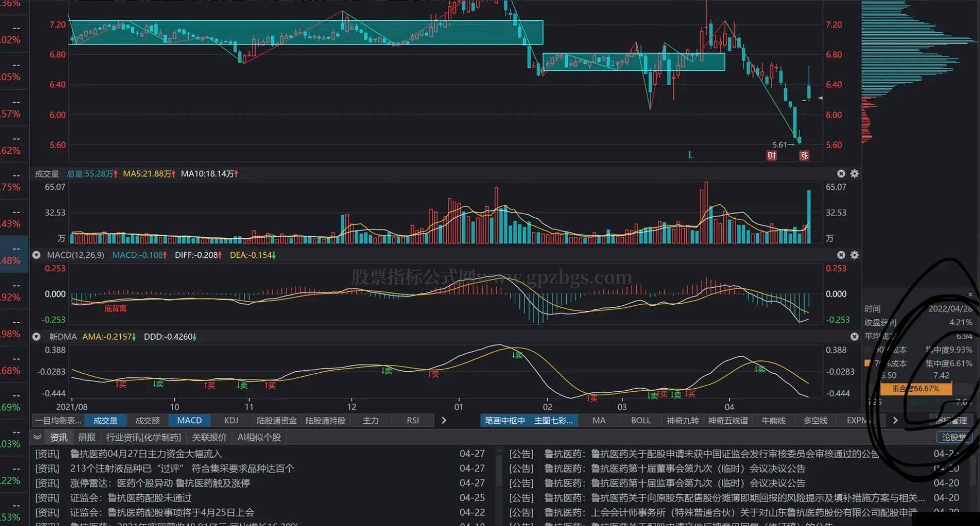Close the 新DMA indicator panel
Viewport: 980px width, 526px height.
855,337
